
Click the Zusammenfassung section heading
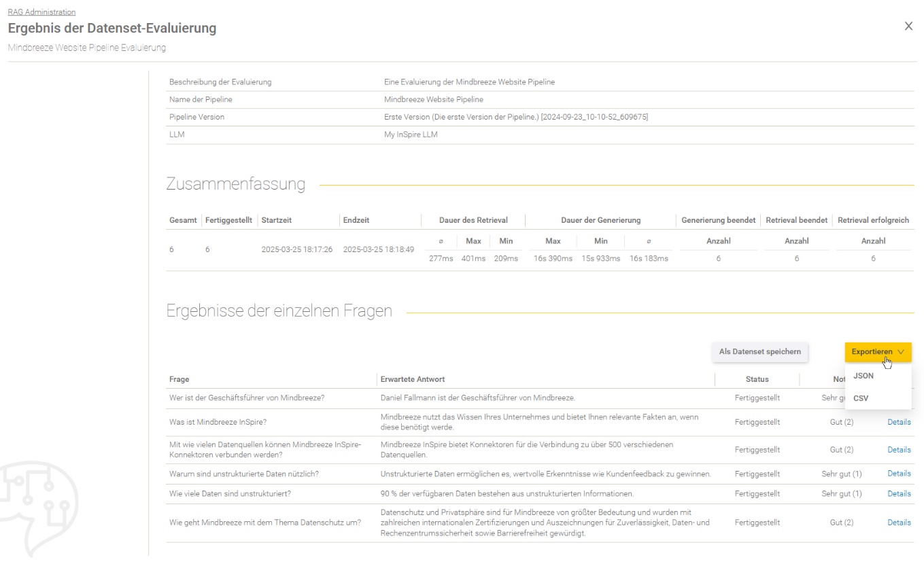pos(236,183)
